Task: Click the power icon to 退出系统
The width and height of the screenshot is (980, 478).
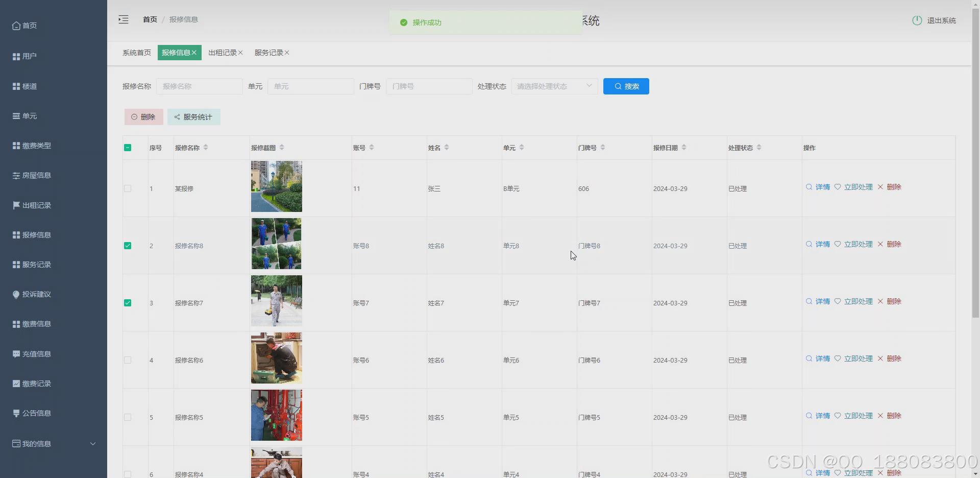Action: [917, 20]
